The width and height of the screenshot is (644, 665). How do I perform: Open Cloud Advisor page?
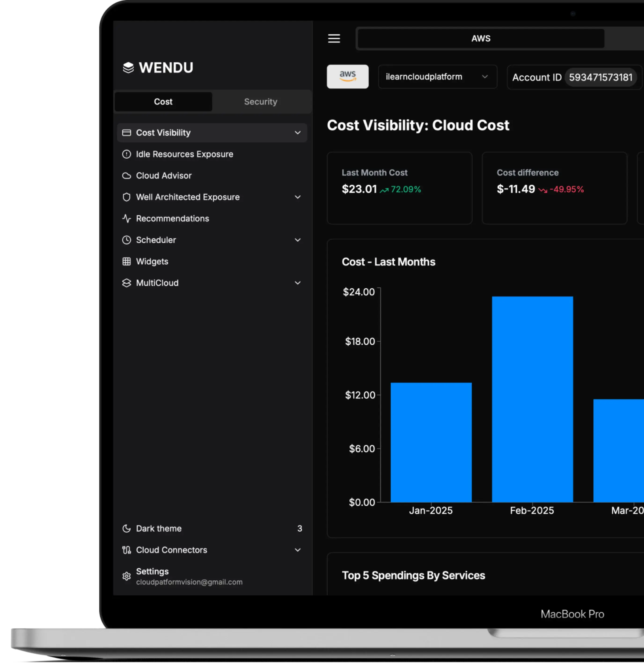tap(212, 176)
